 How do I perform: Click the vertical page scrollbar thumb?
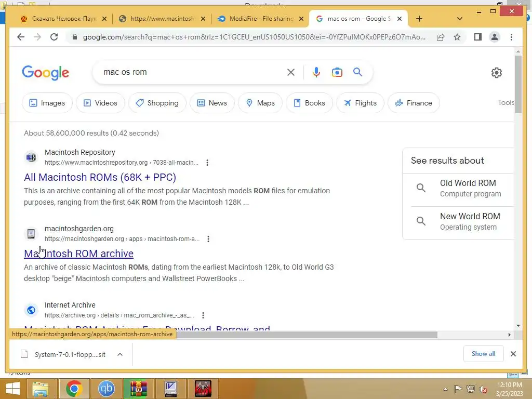(518, 84)
